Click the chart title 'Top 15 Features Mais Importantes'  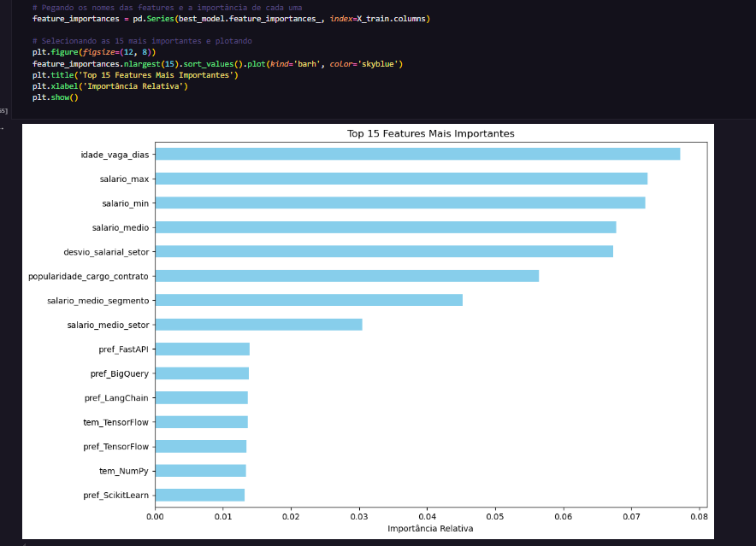click(x=430, y=134)
